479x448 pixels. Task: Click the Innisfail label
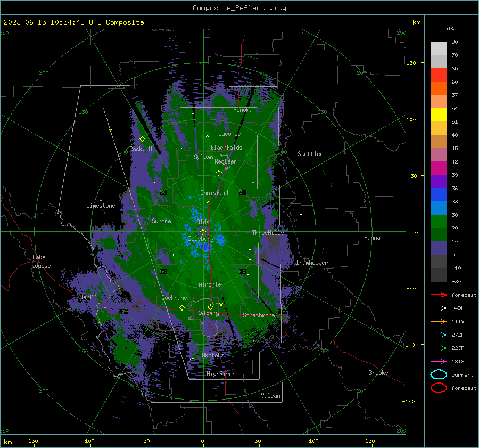[x=214, y=193]
